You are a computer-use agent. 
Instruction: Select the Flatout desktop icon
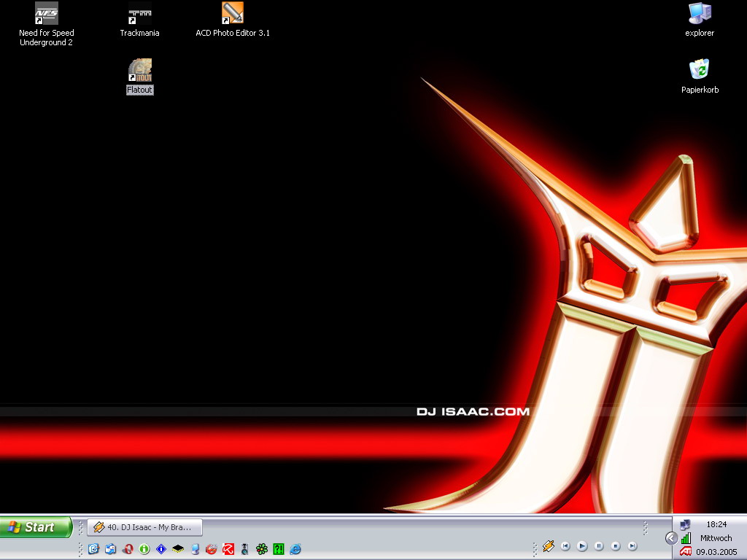click(x=139, y=76)
